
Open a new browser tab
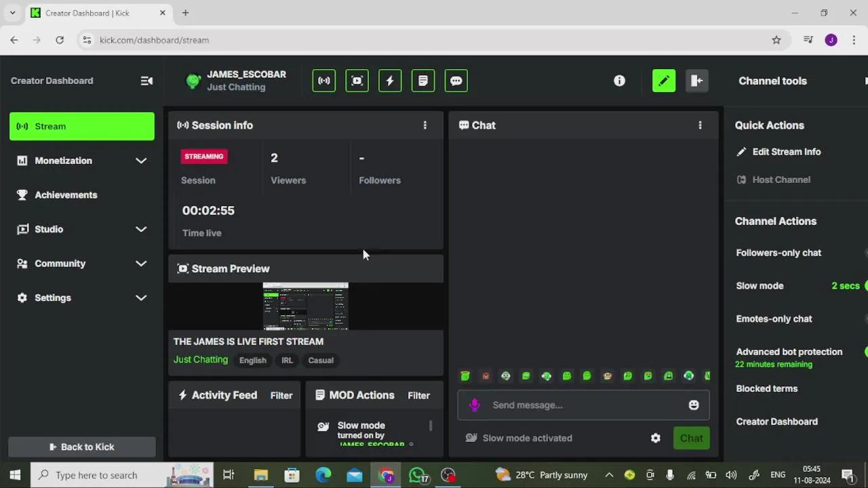[x=185, y=13]
